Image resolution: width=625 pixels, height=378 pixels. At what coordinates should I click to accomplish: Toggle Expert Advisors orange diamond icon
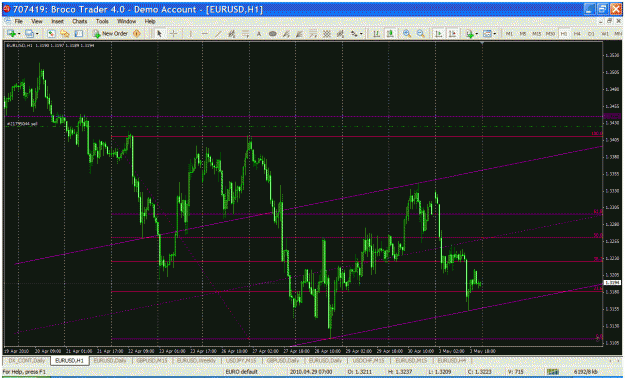coord(137,34)
